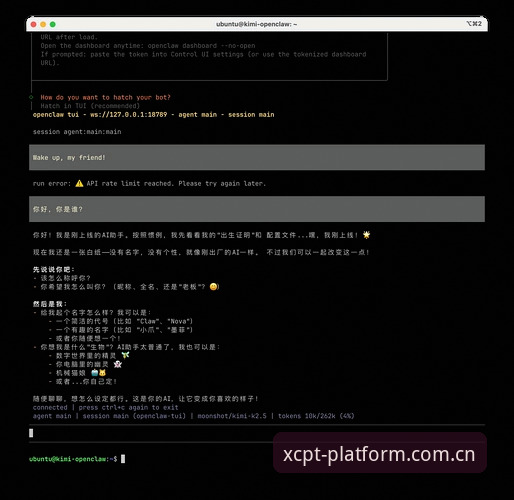Click "tokens 10k/262k (4%)" usage indicator

tap(316, 416)
